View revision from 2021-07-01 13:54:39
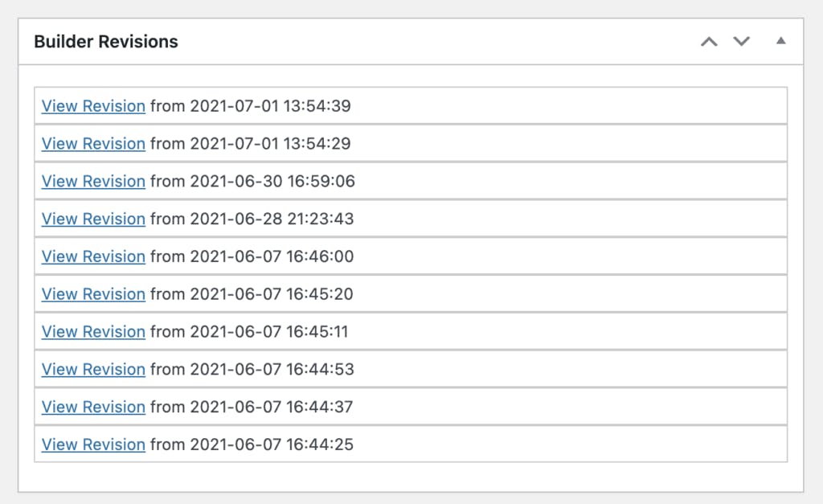 click(93, 106)
